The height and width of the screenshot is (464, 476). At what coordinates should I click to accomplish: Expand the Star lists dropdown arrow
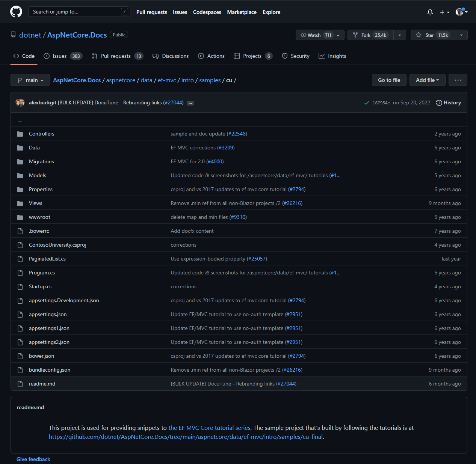[461, 35]
